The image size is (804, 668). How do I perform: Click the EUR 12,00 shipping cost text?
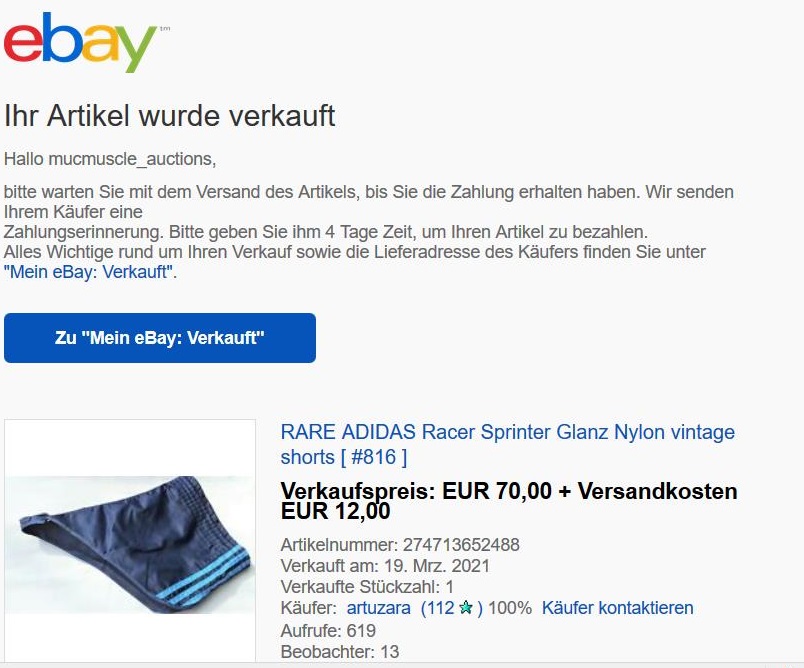pos(335,511)
